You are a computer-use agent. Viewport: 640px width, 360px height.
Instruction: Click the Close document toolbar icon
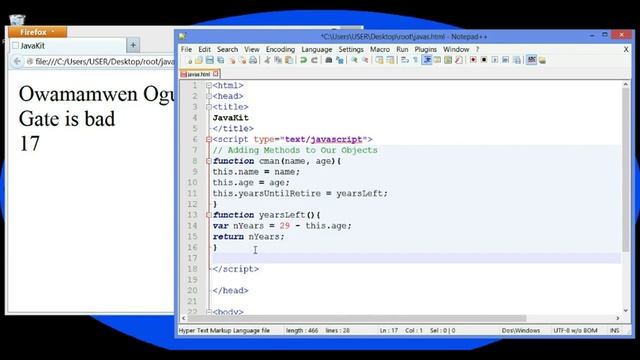tap(231, 60)
